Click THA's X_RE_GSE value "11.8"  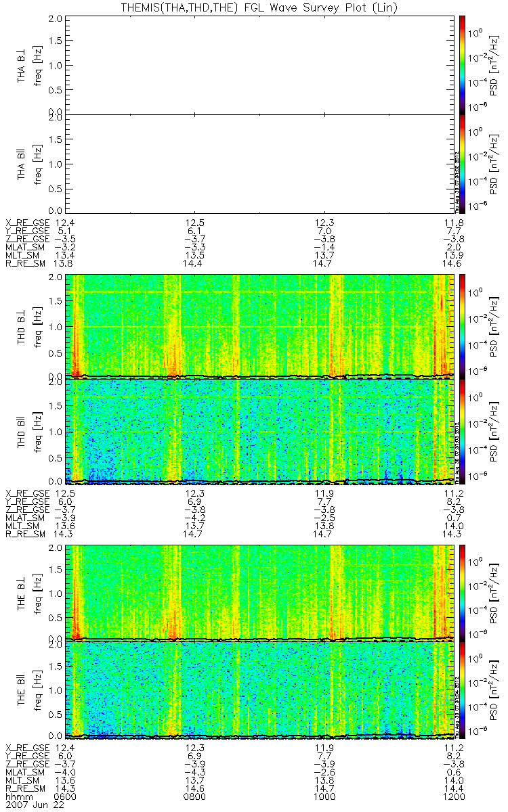point(453,223)
